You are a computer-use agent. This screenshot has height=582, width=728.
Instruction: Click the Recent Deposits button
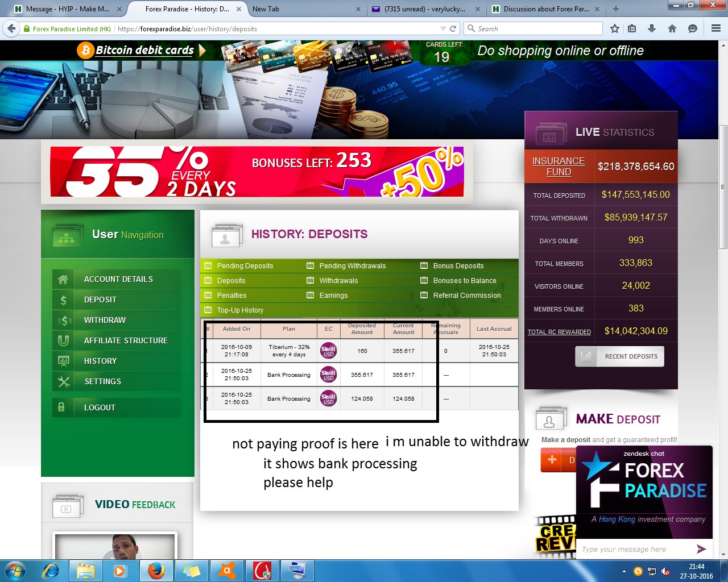click(x=620, y=356)
